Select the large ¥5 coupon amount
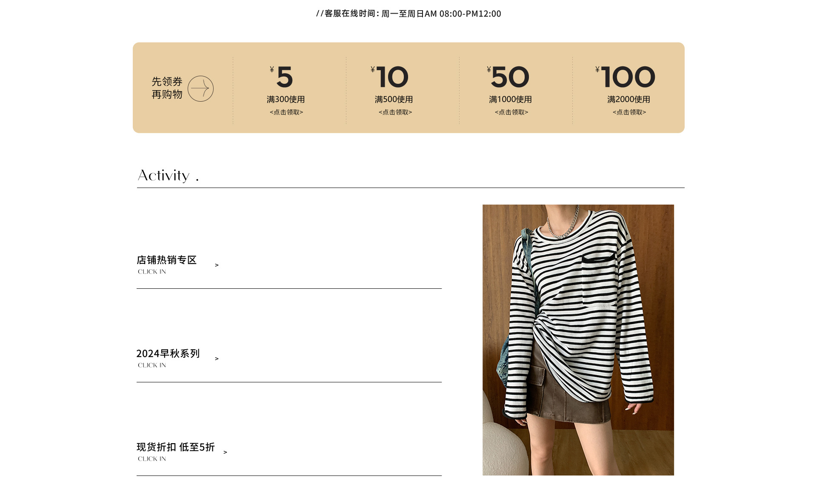 [x=284, y=77]
